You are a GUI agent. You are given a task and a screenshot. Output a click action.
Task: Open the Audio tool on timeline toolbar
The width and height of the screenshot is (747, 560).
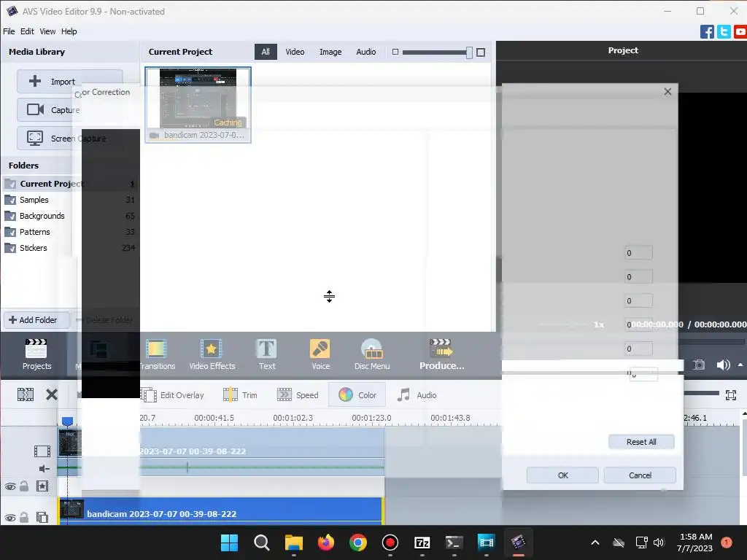coord(417,394)
